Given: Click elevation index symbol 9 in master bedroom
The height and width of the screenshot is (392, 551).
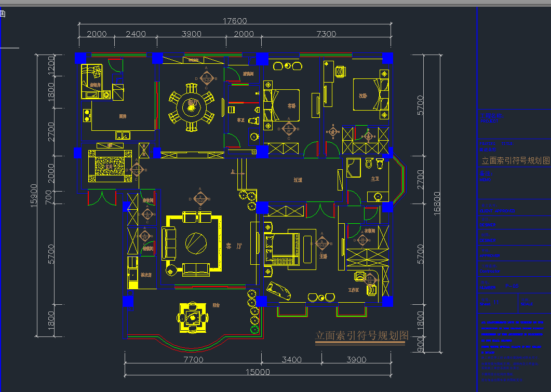Looking at the screenshot, I should 322,243.
